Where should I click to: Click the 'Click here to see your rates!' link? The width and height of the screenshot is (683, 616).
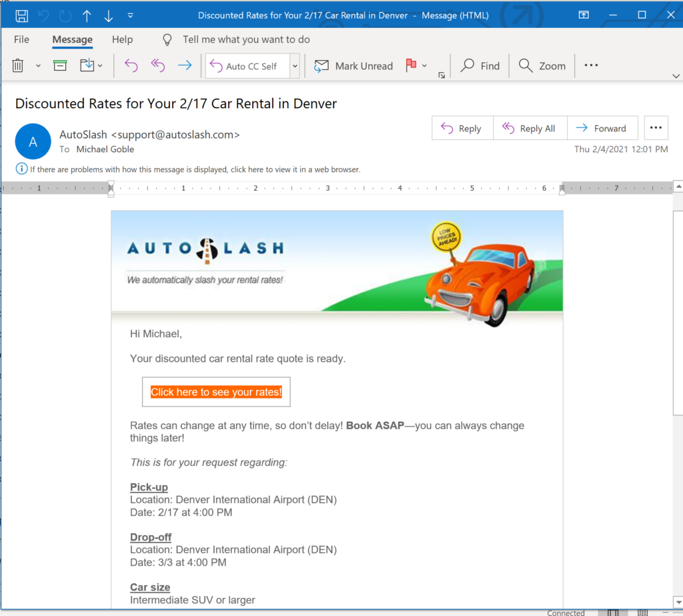click(x=216, y=392)
